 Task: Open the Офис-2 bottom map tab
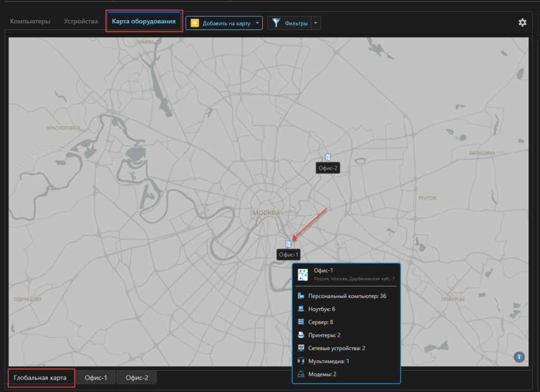(137, 378)
